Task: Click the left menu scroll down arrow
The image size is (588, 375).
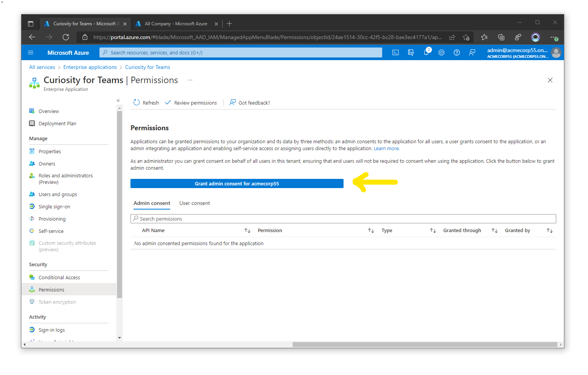Action: point(119,338)
